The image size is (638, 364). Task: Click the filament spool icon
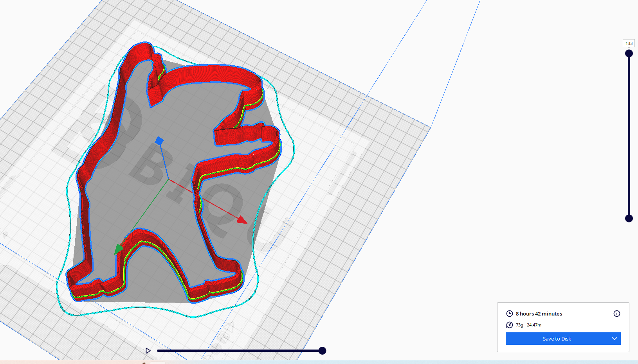(x=509, y=325)
